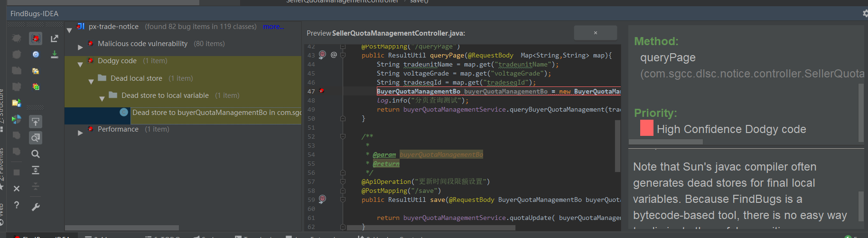The image size is (868, 238).
Task: Select the Group by Bug Rank icon
Action: coord(36,86)
